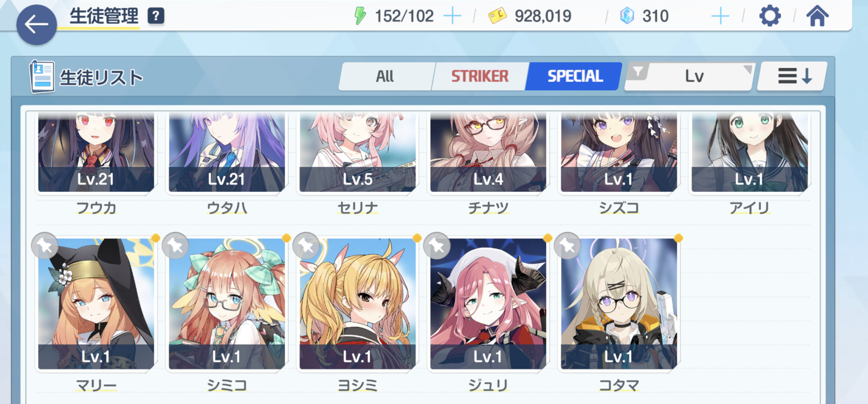Open the Lv sort dropdown
Image resolution: width=868 pixels, height=404 pixels.
pos(694,76)
